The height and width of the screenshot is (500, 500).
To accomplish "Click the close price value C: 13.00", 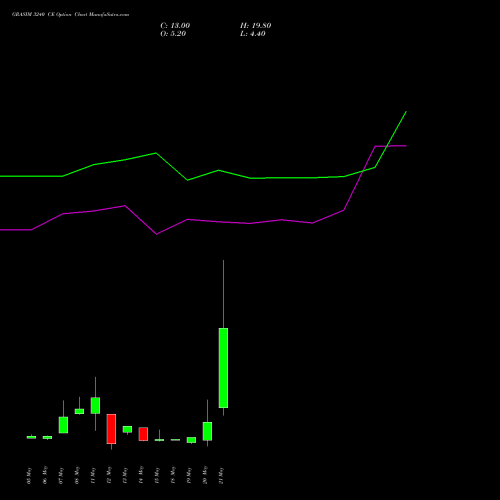I will click(175, 26).
